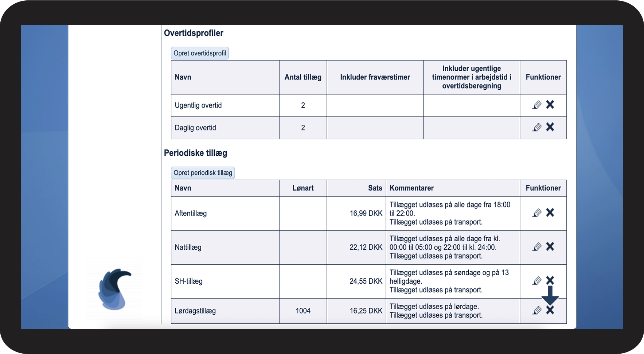Edit the Lørdagstillæg supplement
Image resolution: width=644 pixels, height=354 pixels.
(x=537, y=311)
